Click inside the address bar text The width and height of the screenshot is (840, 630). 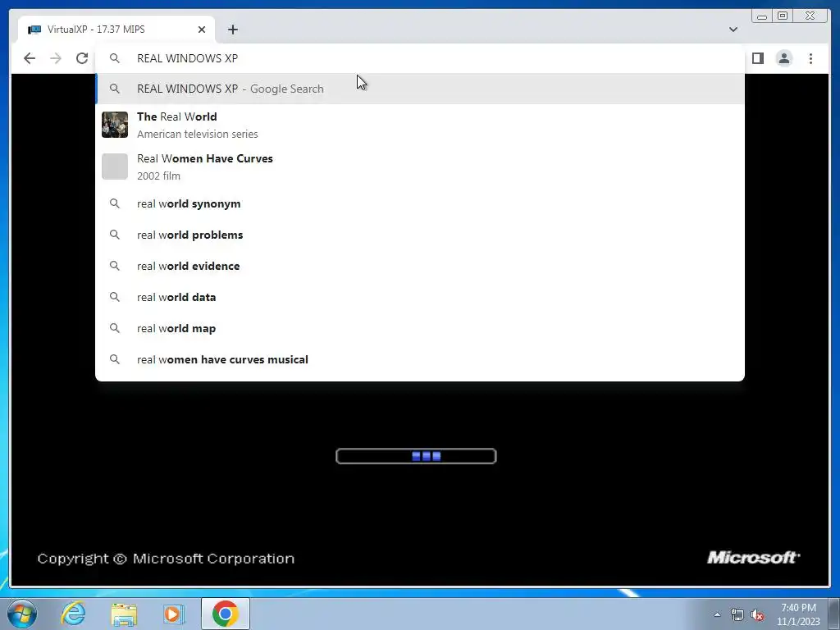coord(188,58)
